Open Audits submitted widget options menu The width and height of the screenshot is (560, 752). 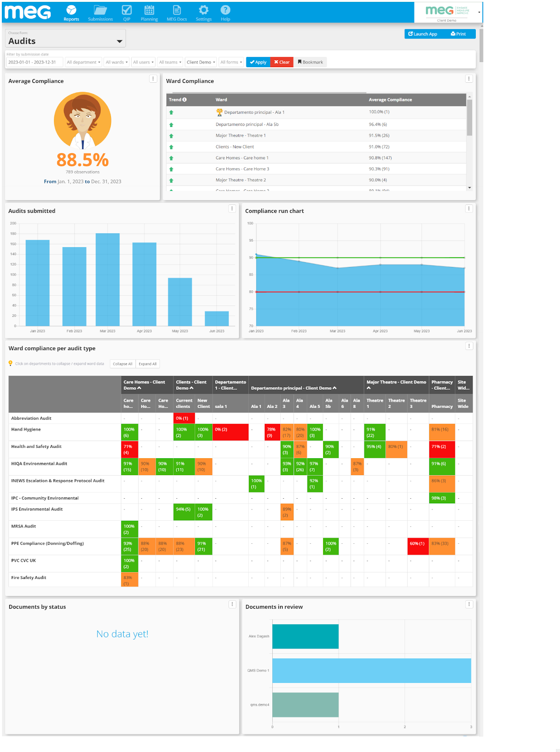232,209
